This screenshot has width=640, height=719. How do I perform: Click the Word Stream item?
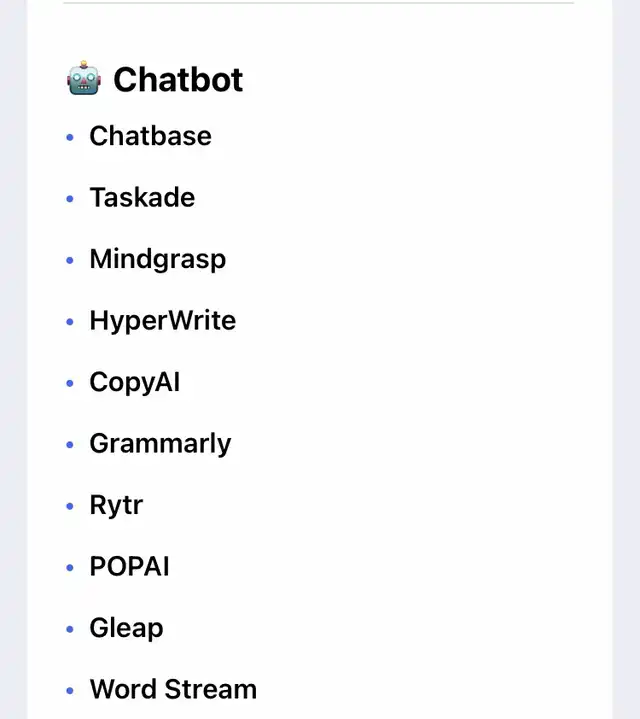click(173, 689)
